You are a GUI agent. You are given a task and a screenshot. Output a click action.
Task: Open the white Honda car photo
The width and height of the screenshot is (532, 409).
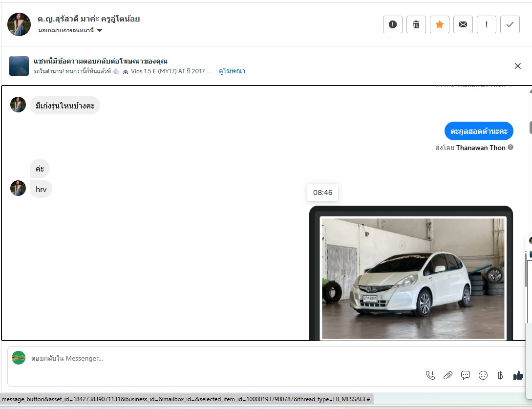413,278
